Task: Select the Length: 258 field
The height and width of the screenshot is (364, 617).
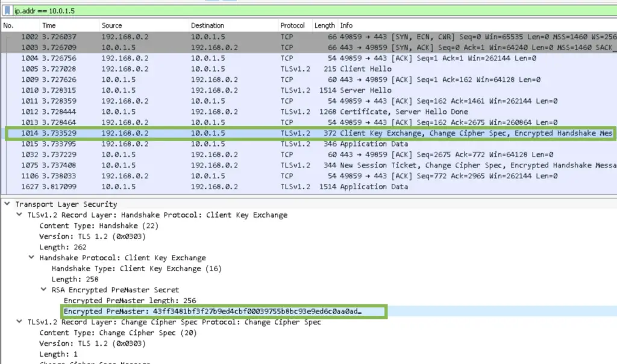Action: coord(75,279)
